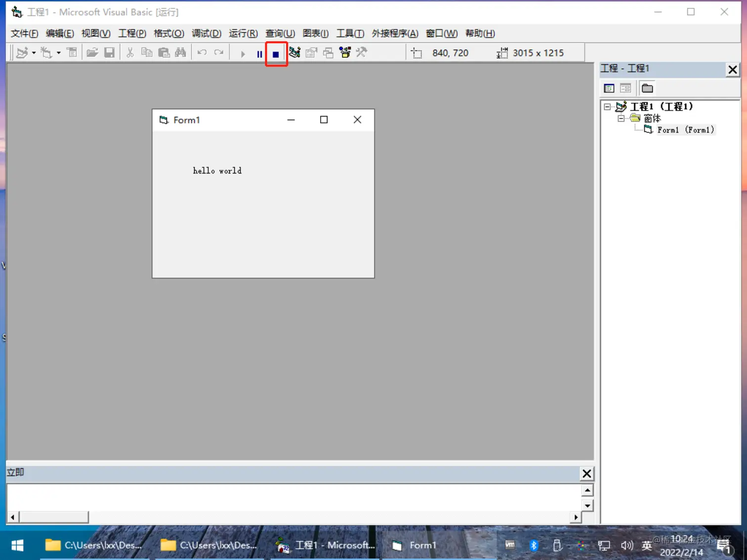Image resolution: width=747 pixels, height=560 pixels.
Task: Click the Add Form toolbar icon
Action: click(x=46, y=52)
